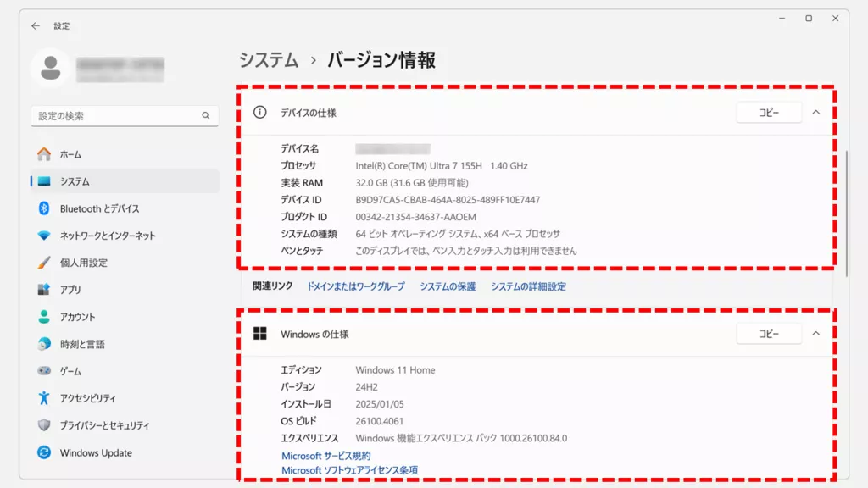This screenshot has width=868, height=488.
Task: Click the processor value Intel Core Ultra 7 155H
Action: [441, 165]
